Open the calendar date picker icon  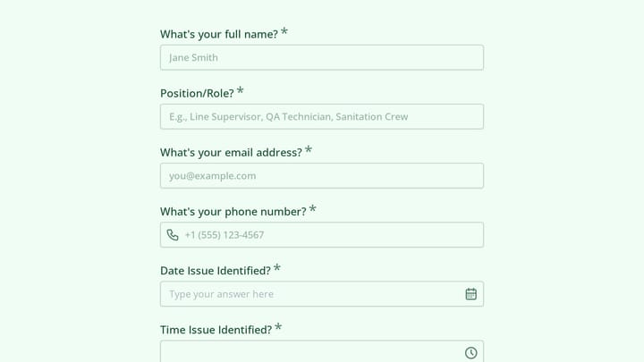tap(470, 294)
